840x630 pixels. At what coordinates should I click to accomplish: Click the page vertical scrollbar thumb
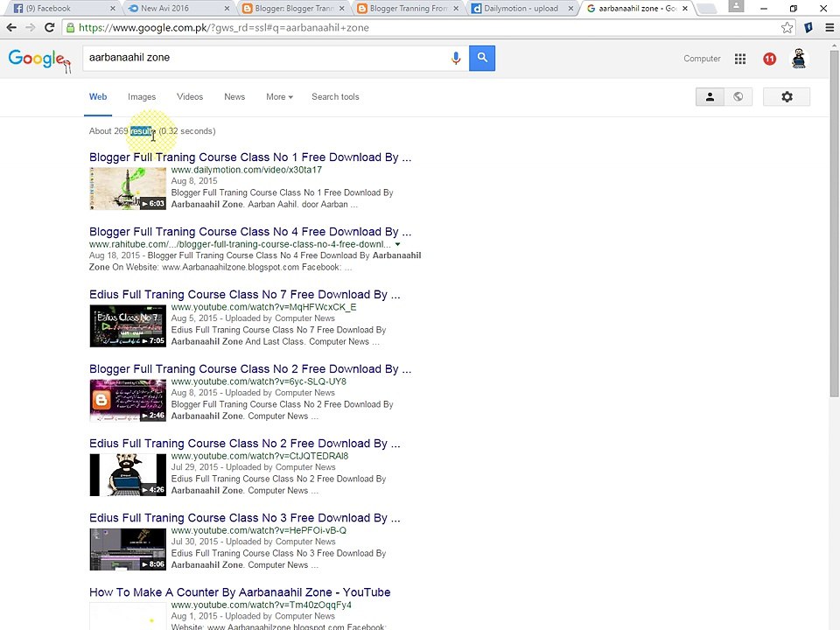tap(834, 224)
